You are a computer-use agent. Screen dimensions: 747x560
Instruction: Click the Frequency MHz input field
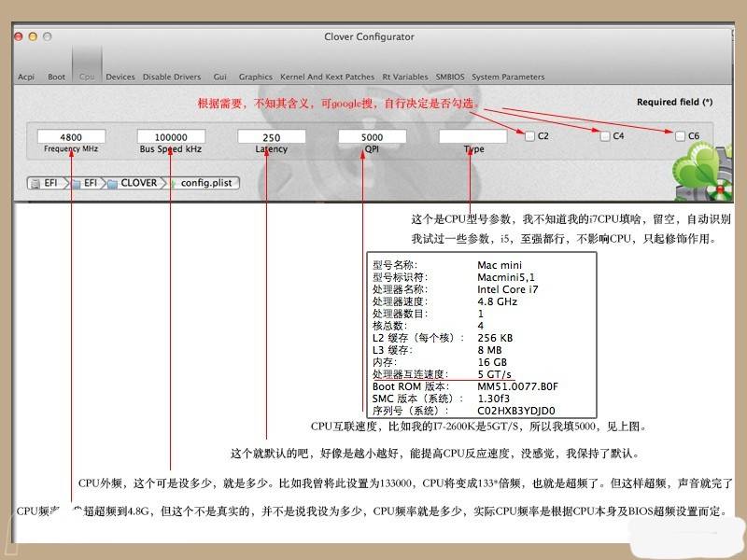click(71, 136)
